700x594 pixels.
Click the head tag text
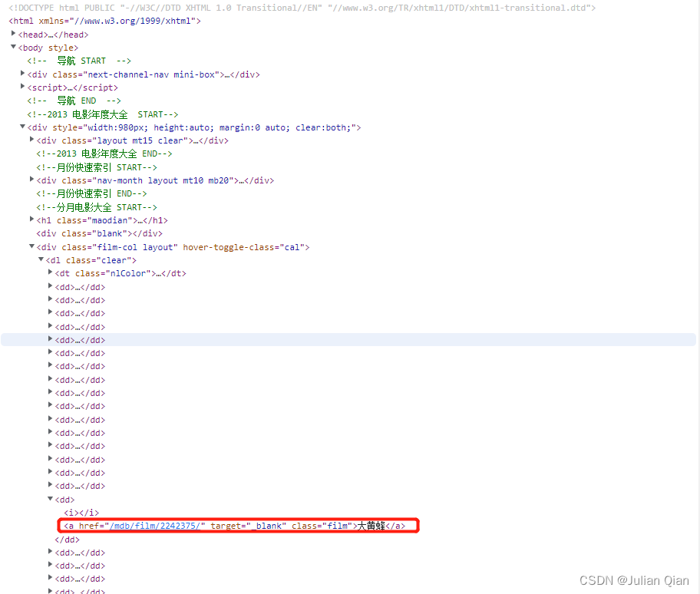pos(53,35)
